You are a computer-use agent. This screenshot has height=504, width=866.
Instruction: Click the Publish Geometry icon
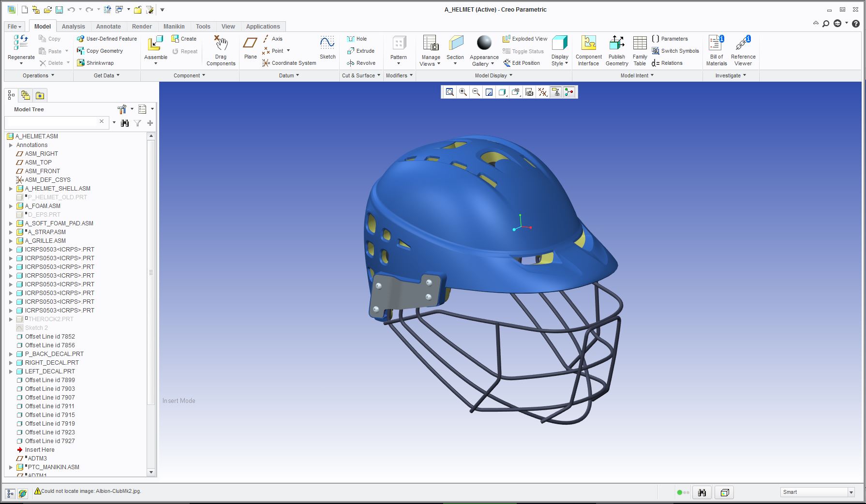[616, 44]
